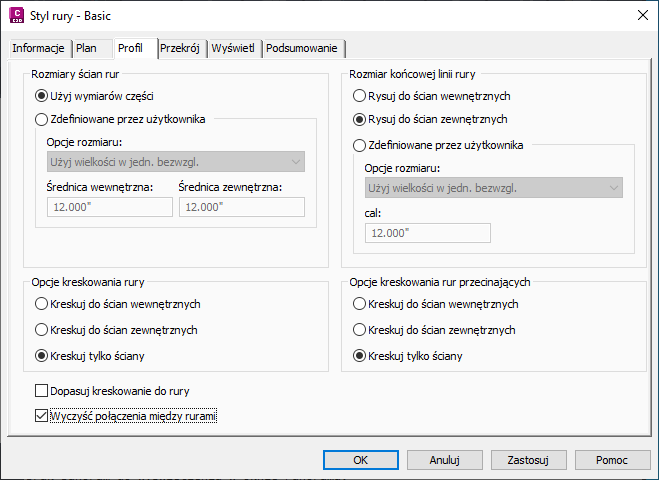
Task: Choose Zdefiniowane przez użytkownika under Rozmiary ścian rur
Action: (x=41, y=120)
